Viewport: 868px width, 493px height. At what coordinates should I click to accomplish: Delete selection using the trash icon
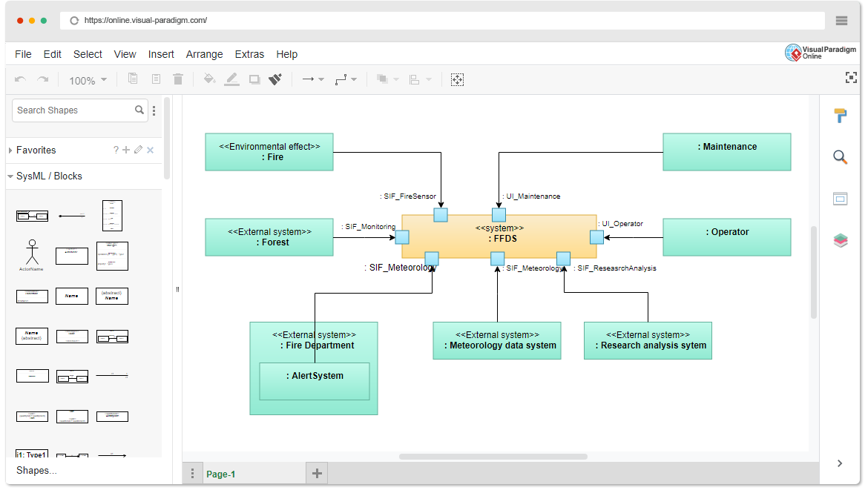pyautogui.click(x=177, y=79)
